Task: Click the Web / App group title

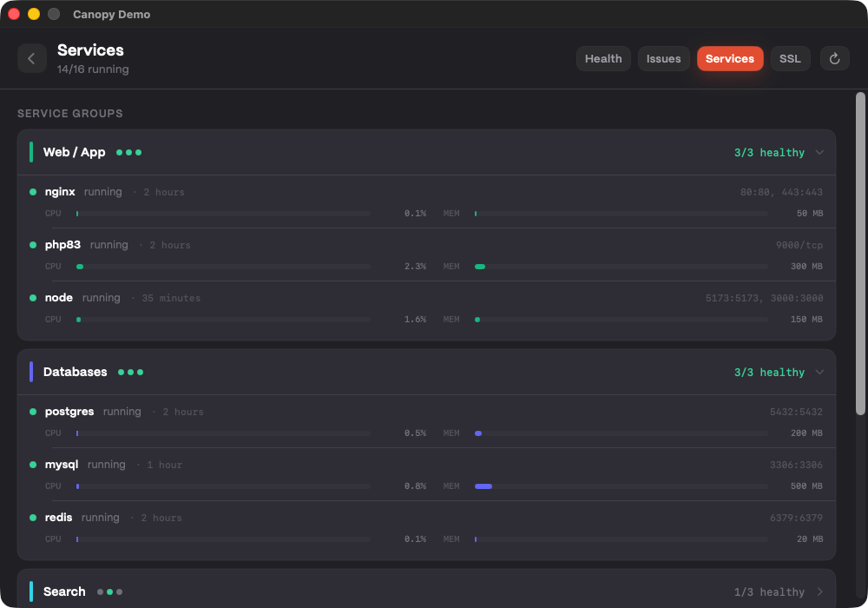Action: (x=74, y=152)
